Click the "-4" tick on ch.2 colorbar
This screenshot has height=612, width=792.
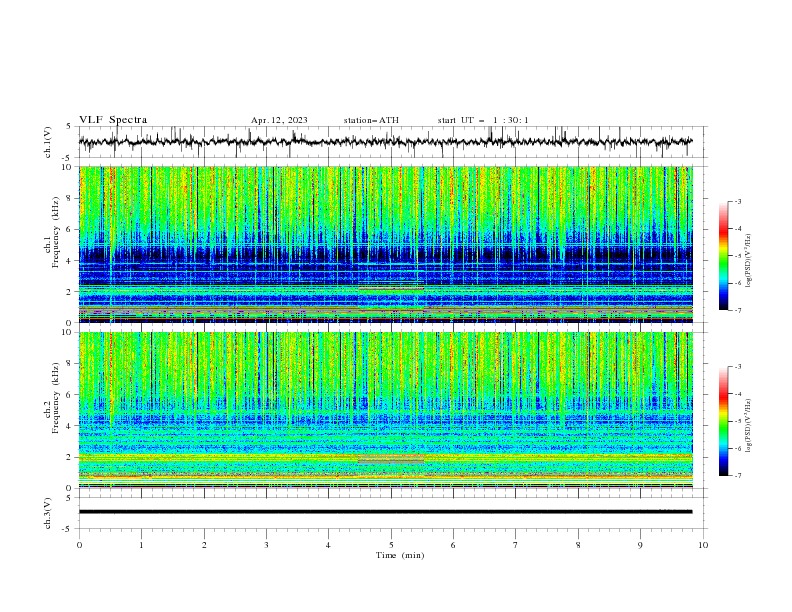[x=738, y=394]
